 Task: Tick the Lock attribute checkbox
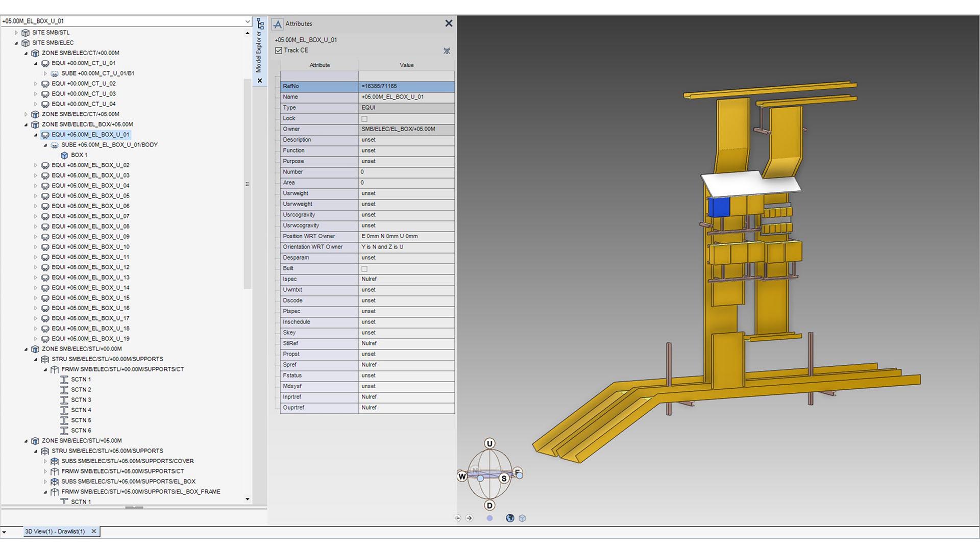[x=364, y=118]
